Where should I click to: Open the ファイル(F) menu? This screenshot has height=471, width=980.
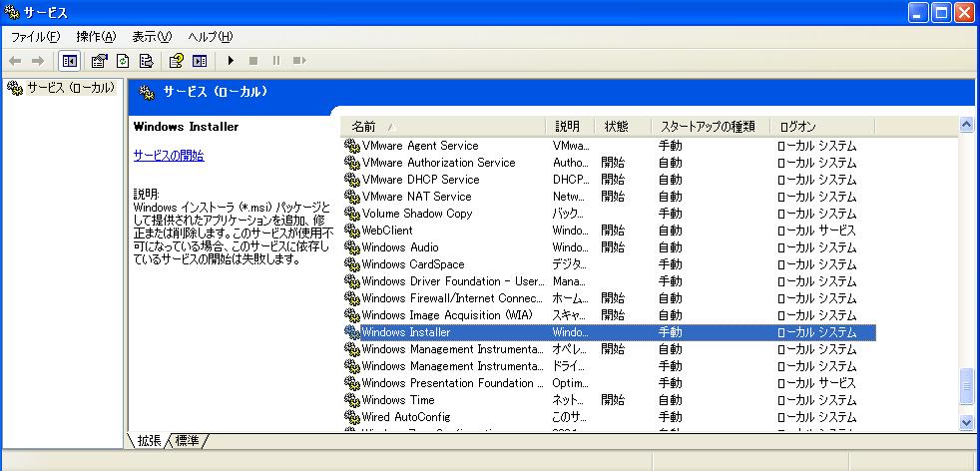click(x=36, y=37)
